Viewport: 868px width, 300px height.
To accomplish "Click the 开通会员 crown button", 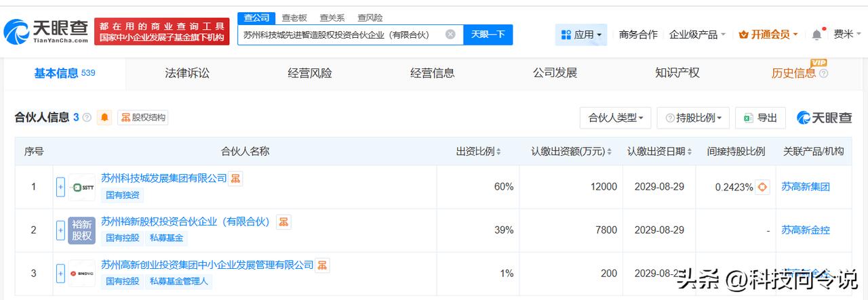I will 768,35.
